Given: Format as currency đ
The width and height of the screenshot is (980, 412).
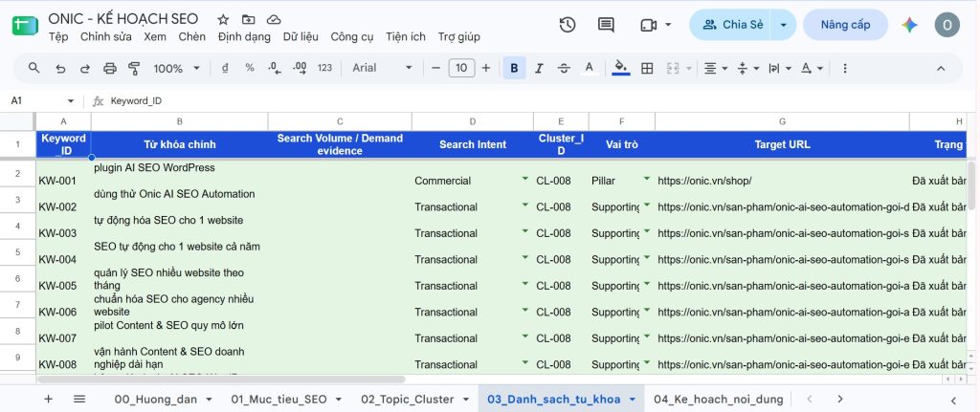Looking at the screenshot, I should pos(225,68).
